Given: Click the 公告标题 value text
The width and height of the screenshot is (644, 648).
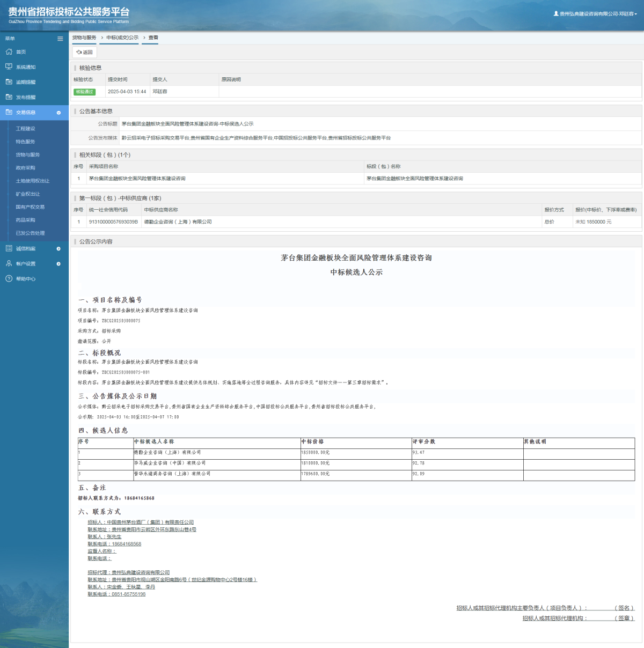Looking at the screenshot, I should click(x=187, y=123).
